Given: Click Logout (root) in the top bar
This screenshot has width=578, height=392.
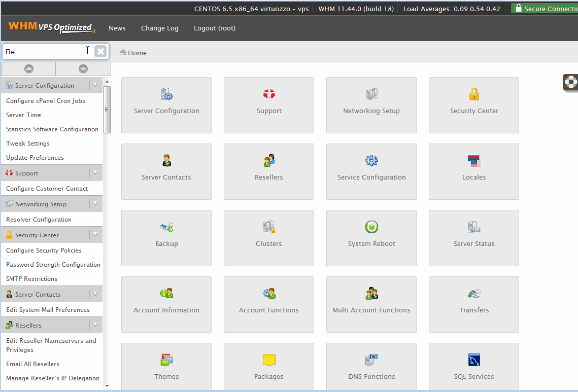Looking at the screenshot, I should pyautogui.click(x=215, y=28).
